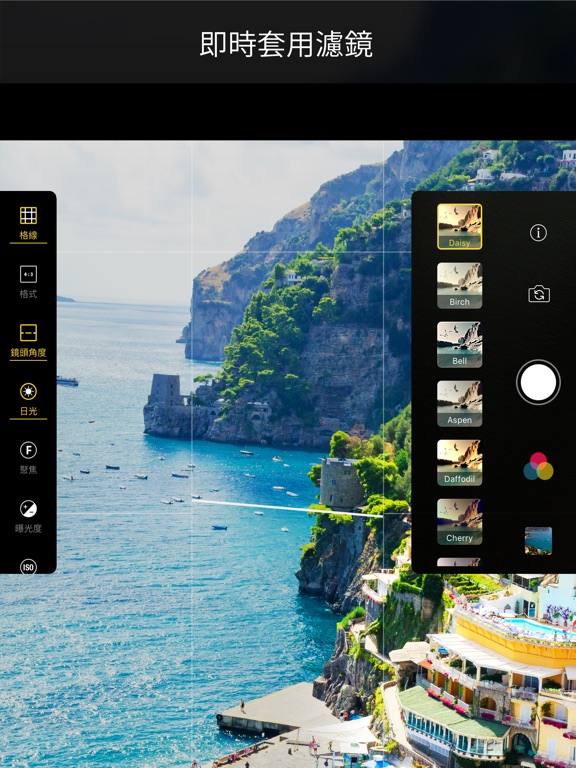The width and height of the screenshot is (576, 768).
Task: Apply the Birch filter
Action: coord(459,286)
